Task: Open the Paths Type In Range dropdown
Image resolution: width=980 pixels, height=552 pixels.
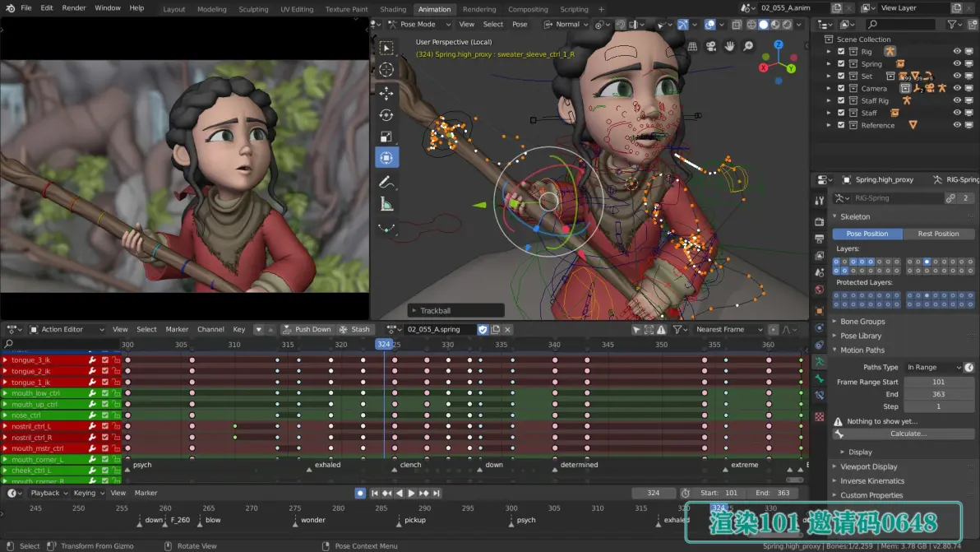Action: pyautogui.click(x=934, y=368)
